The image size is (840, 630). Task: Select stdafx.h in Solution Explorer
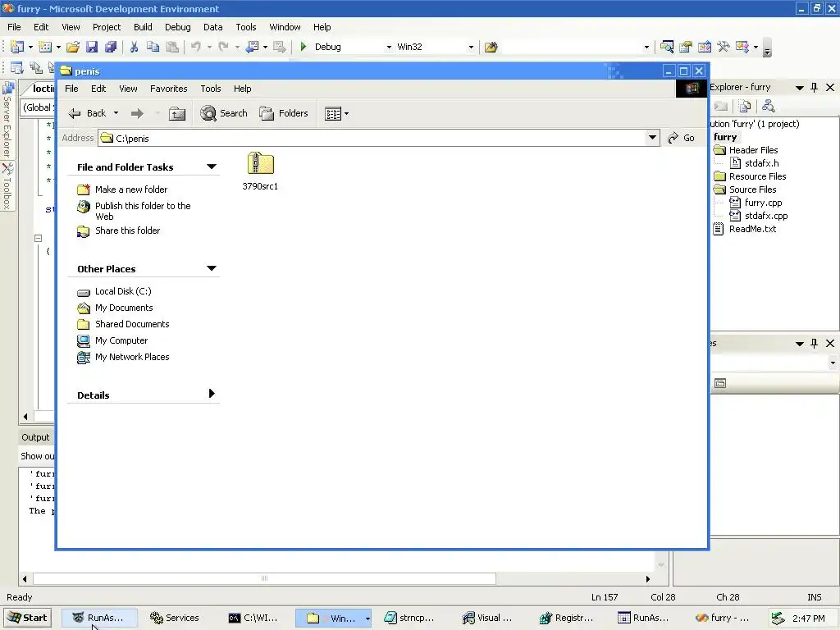point(761,163)
